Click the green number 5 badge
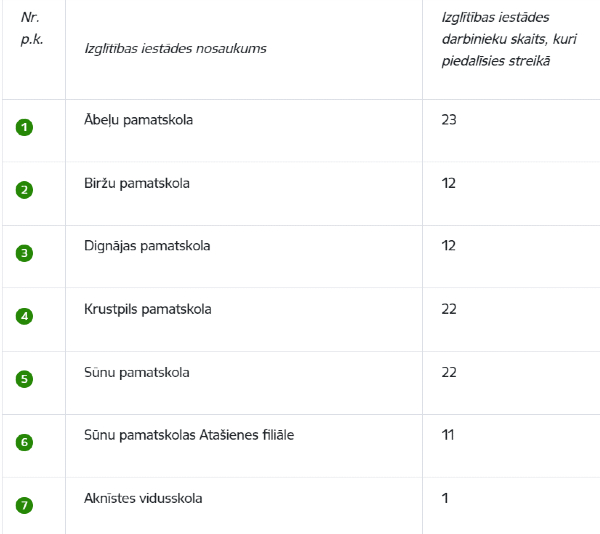This screenshot has width=600, height=534. point(24,379)
